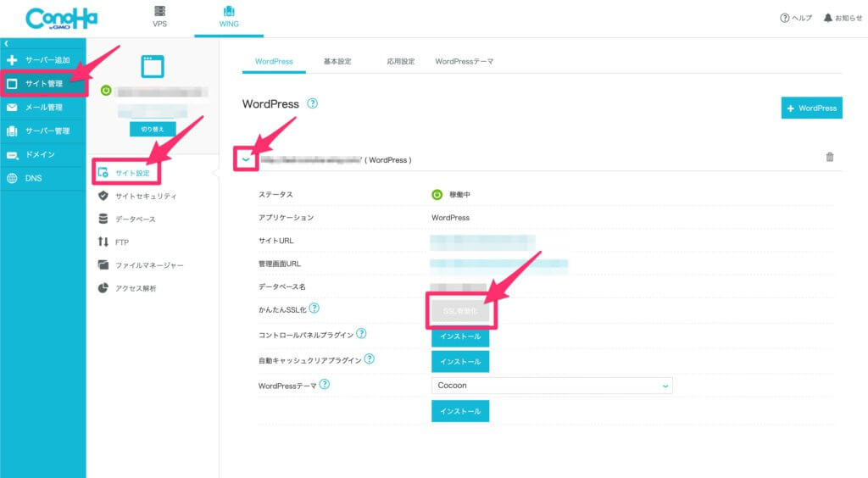Click help icon beside かんたんSSL化
868x478 pixels.
click(314, 308)
